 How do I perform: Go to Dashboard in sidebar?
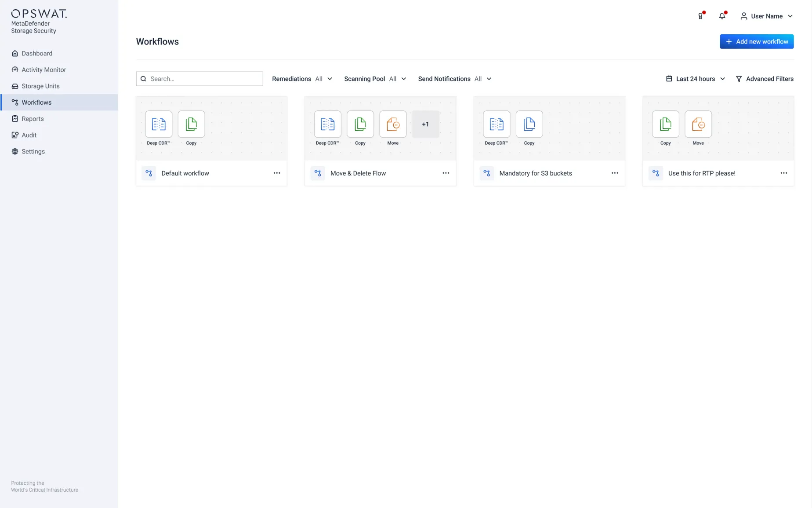37,54
